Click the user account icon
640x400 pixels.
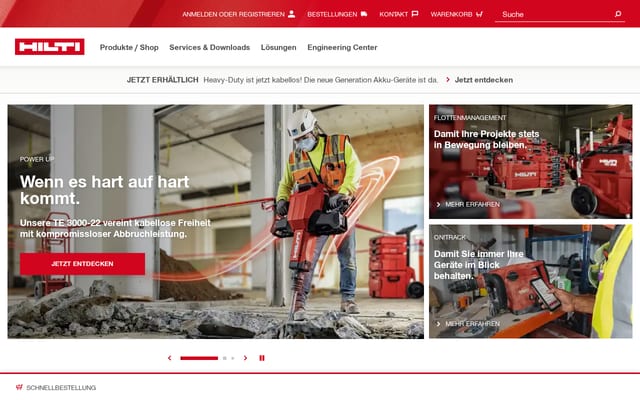291,14
